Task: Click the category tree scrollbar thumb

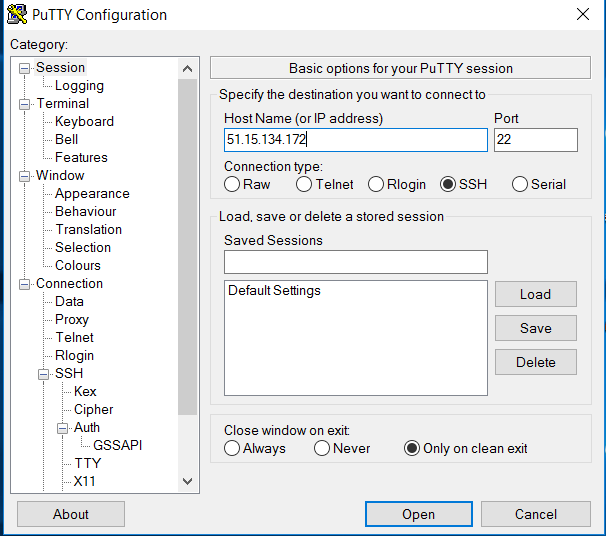Action: coord(187,247)
